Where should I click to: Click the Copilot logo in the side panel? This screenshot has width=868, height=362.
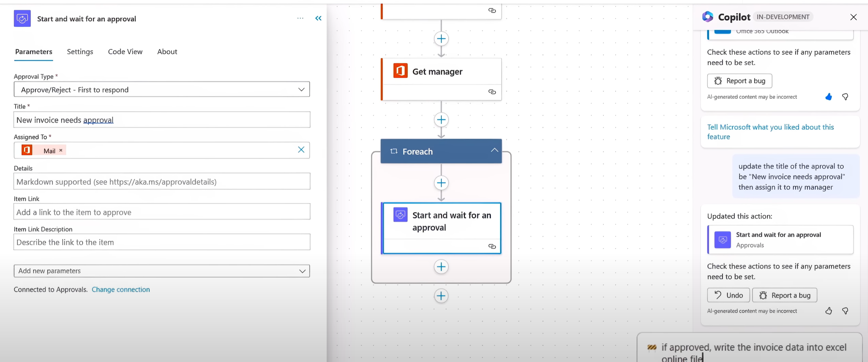pyautogui.click(x=708, y=17)
